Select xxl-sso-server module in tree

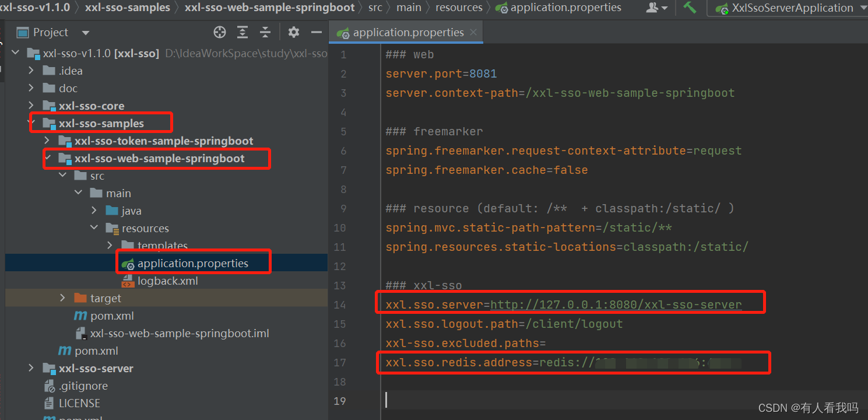96,368
